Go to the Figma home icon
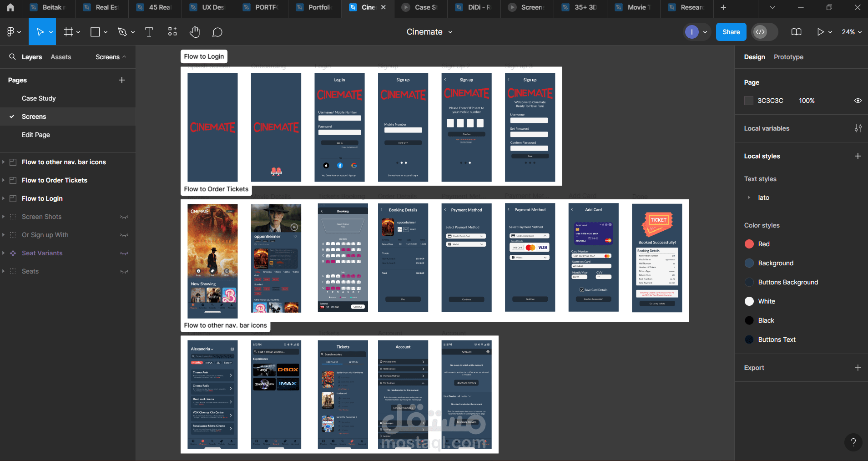Image resolution: width=868 pixels, height=461 pixels. 10,7
